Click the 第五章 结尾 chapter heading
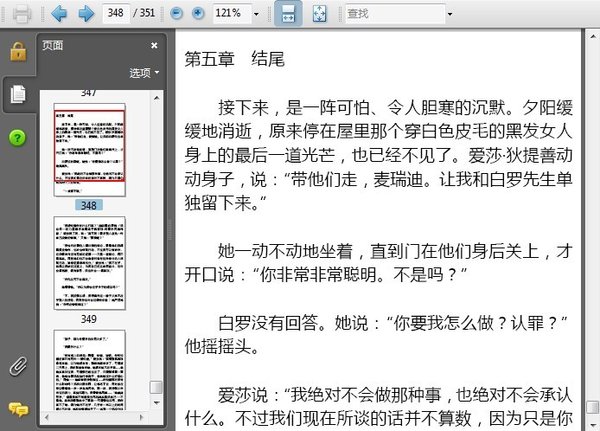This screenshot has height=431, width=600. tap(235, 59)
